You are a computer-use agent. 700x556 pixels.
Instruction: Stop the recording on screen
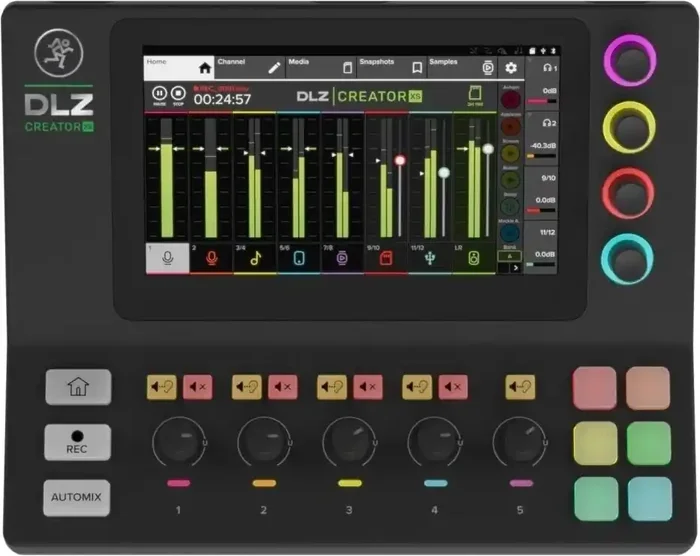point(178,93)
